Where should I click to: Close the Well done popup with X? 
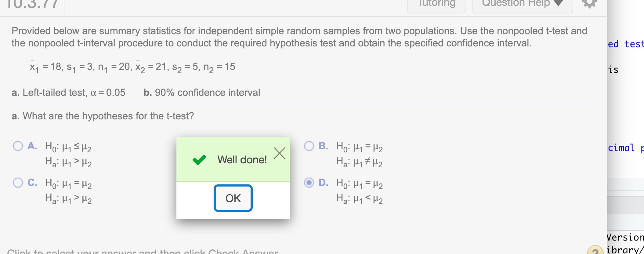(x=279, y=153)
